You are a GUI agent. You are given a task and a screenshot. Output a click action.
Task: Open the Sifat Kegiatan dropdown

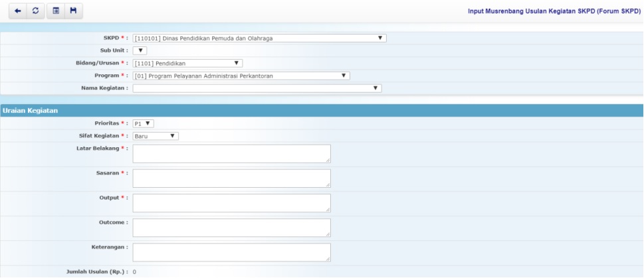[x=156, y=136]
